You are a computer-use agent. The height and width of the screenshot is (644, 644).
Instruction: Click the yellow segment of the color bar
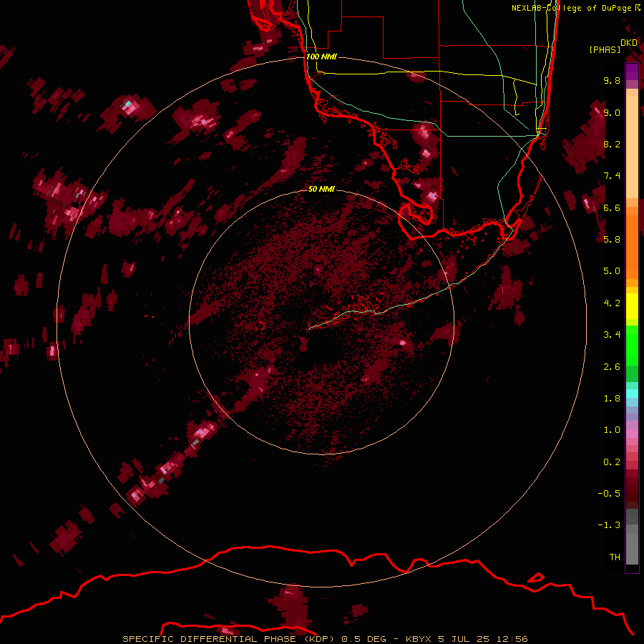[632, 306]
